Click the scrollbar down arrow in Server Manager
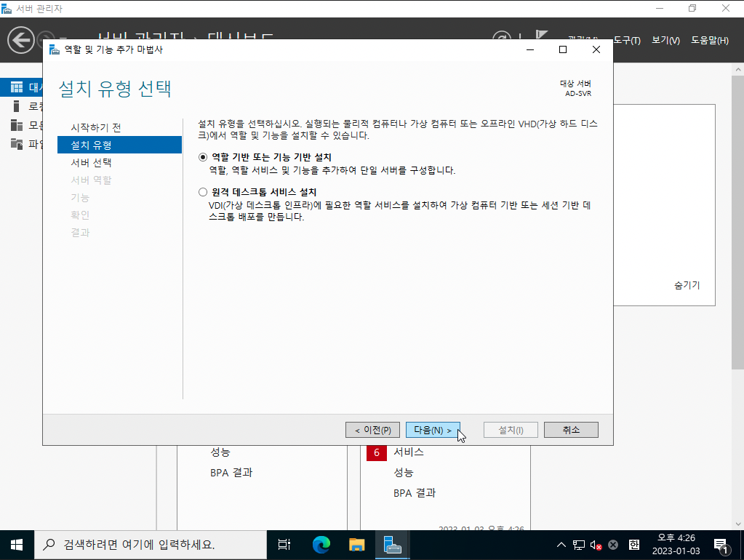Viewport: 744px width, 560px height. point(737,524)
